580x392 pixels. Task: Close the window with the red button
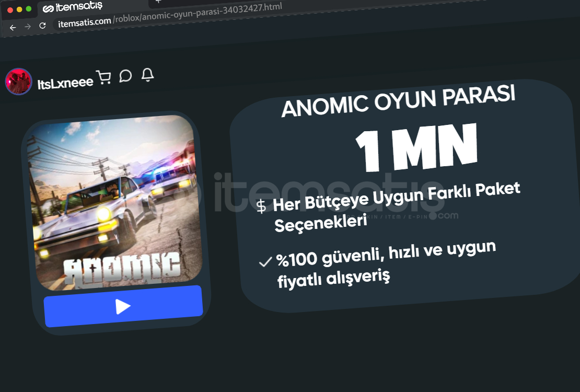click(10, 10)
